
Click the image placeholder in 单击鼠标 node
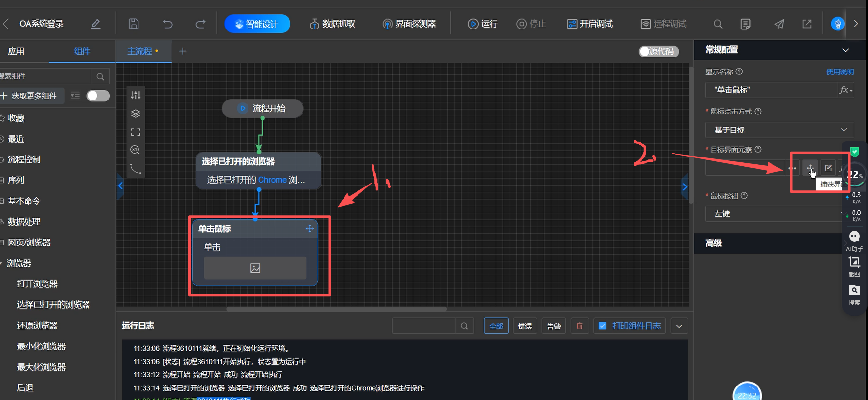[x=255, y=268]
